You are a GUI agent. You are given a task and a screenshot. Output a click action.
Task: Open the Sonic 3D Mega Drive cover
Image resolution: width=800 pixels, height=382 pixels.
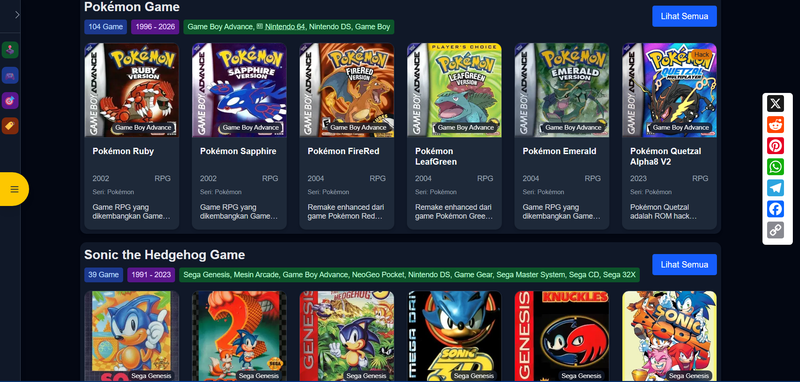pos(454,336)
